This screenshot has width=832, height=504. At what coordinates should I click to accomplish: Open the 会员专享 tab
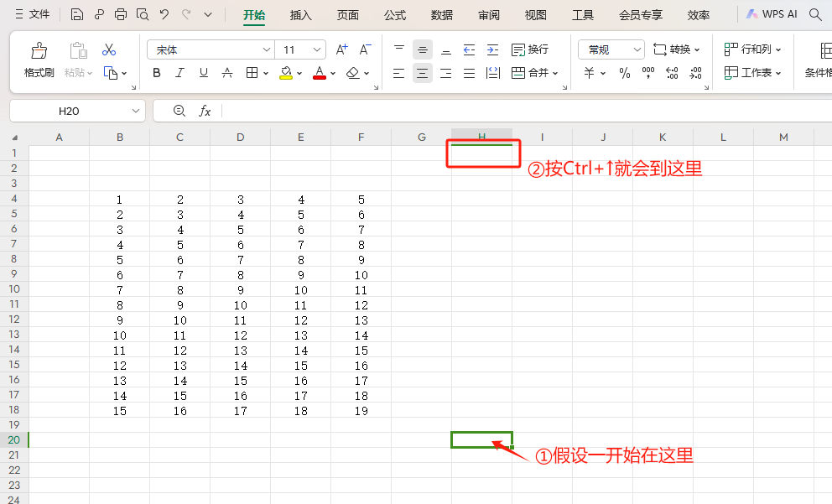(x=641, y=15)
